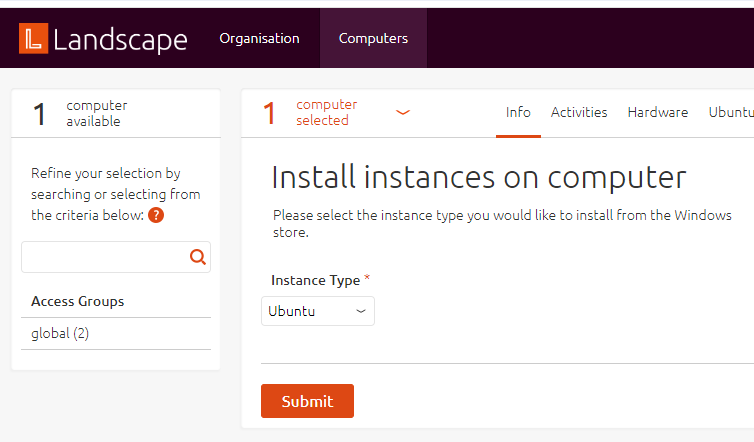Open the help question mark icon

coord(156,215)
